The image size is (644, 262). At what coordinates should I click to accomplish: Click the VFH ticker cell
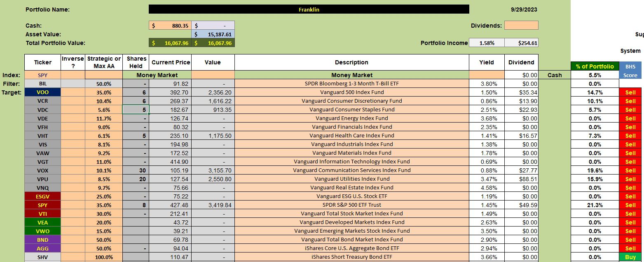[43, 127]
